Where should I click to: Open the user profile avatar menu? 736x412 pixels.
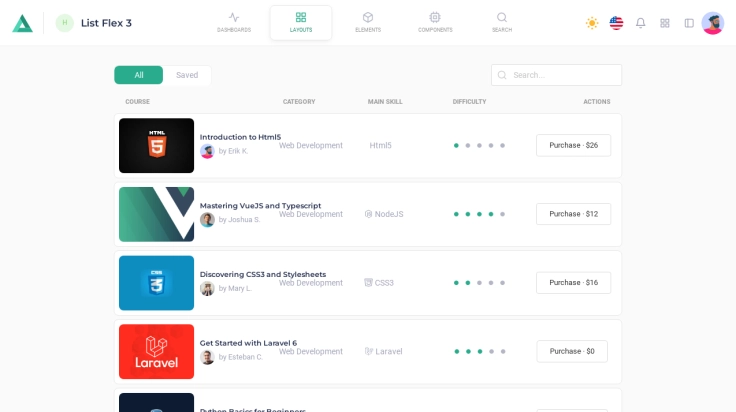point(713,23)
